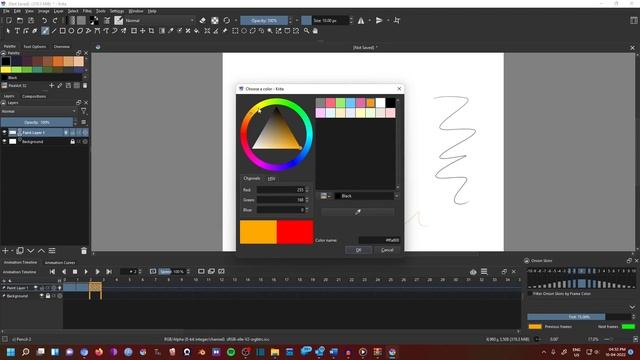
Task: Select the Pan hand tool
Action: [315, 31]
